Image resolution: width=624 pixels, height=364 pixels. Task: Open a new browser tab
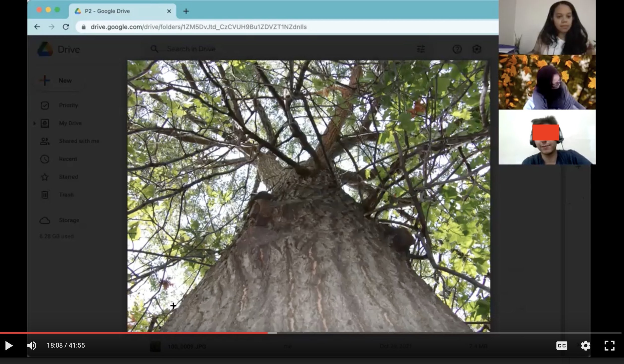coord(186,11)
